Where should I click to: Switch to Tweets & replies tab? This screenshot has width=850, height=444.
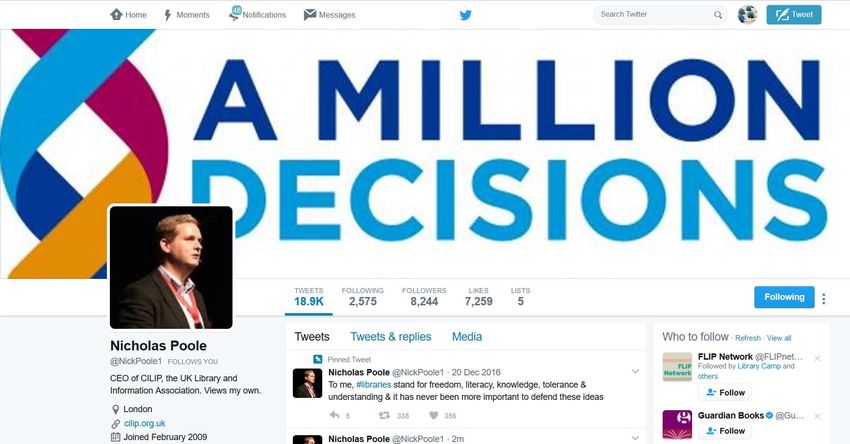click(390, 337)
